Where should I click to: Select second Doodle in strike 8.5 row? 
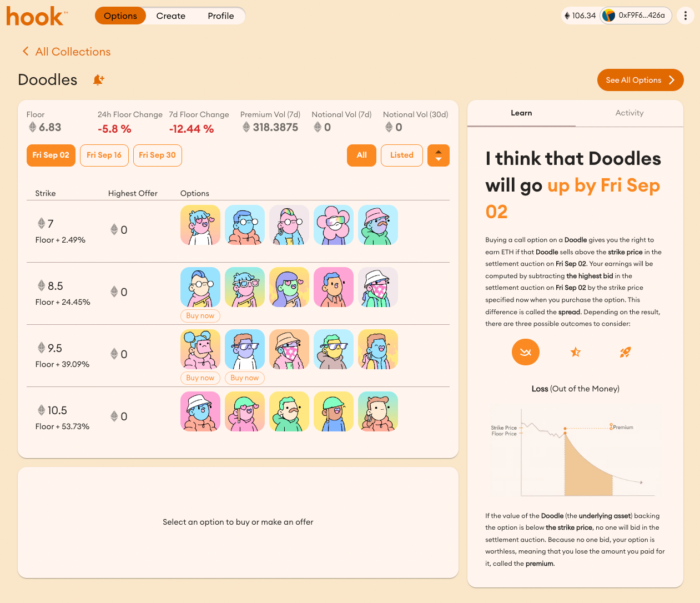pos(245,287)
